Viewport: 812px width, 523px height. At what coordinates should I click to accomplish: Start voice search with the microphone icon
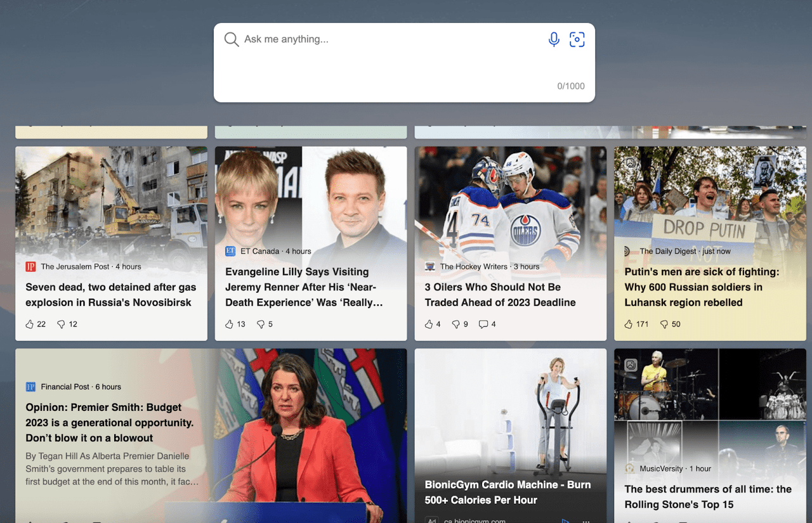tap(554, 39)
